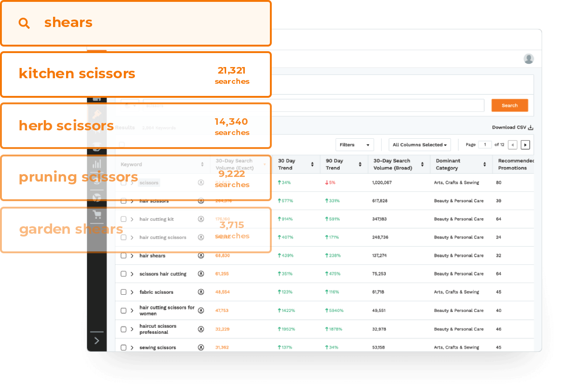Click the exact volume value '48,554'
The height and width of the screenshot is (392, 564).
coord(222,292)
